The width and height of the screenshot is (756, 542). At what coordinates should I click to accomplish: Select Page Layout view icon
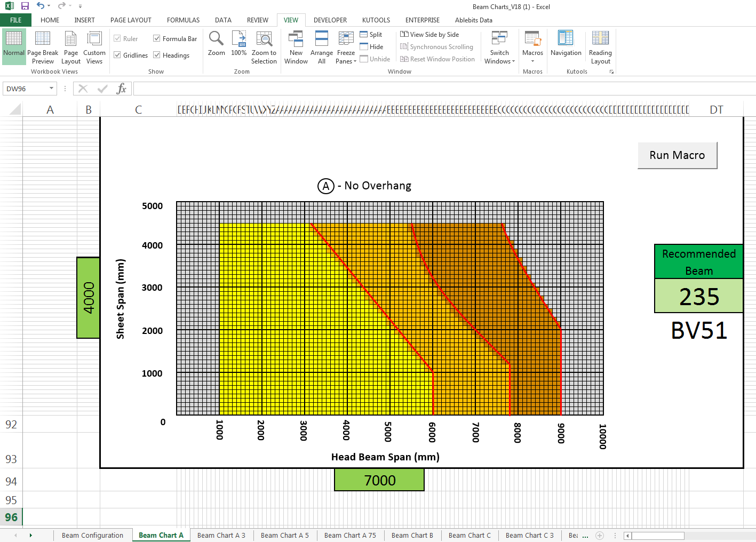click(x=71, y=39)
